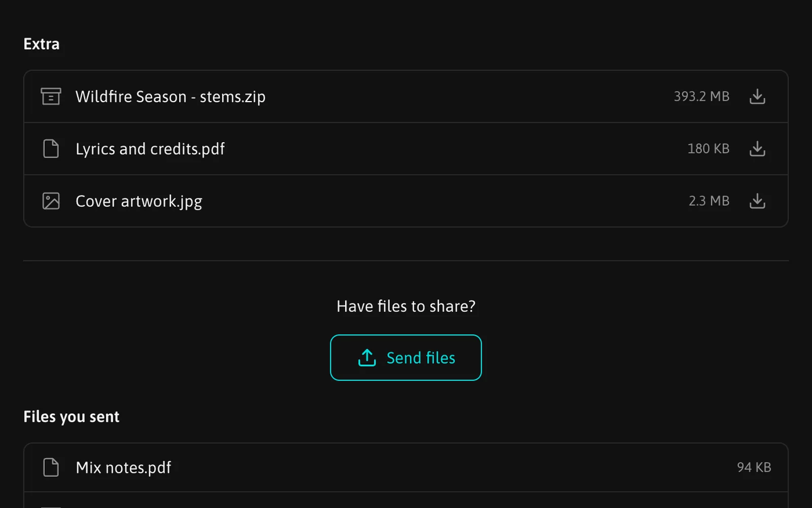Click the image icon beside Cover artwork.jpg
812x508 pixels.
pos(51,201)
